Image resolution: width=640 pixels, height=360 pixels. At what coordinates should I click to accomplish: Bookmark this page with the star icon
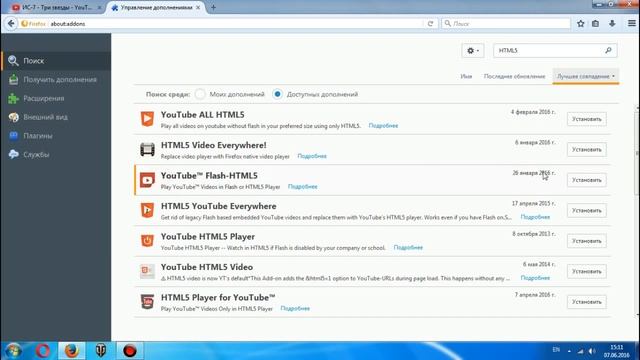(x=580, y=24)
